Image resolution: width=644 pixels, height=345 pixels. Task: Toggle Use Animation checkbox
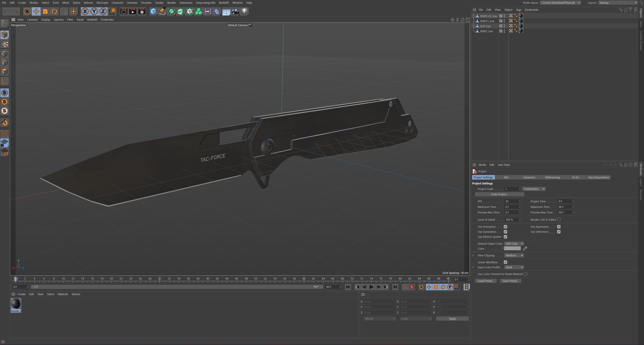point(505,227)
